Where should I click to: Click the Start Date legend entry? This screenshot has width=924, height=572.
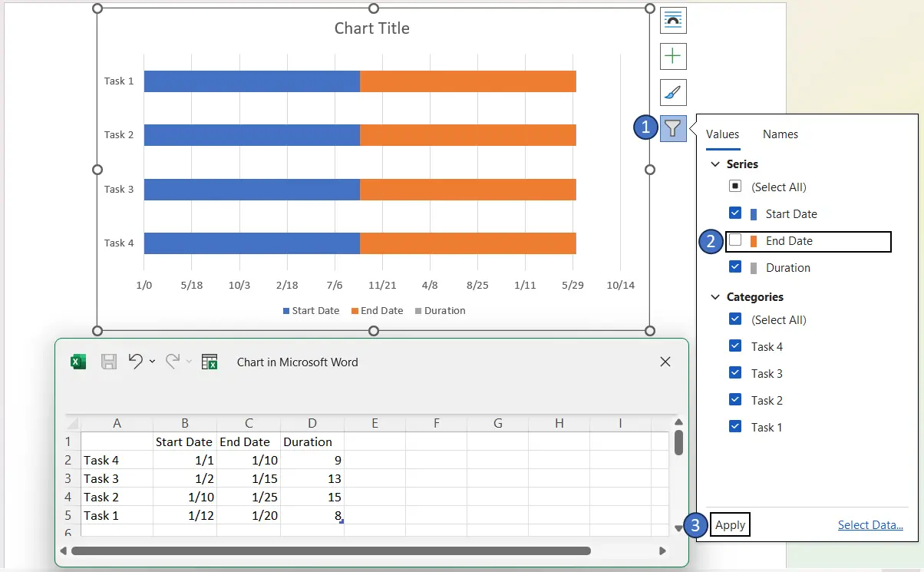point(311,311)
